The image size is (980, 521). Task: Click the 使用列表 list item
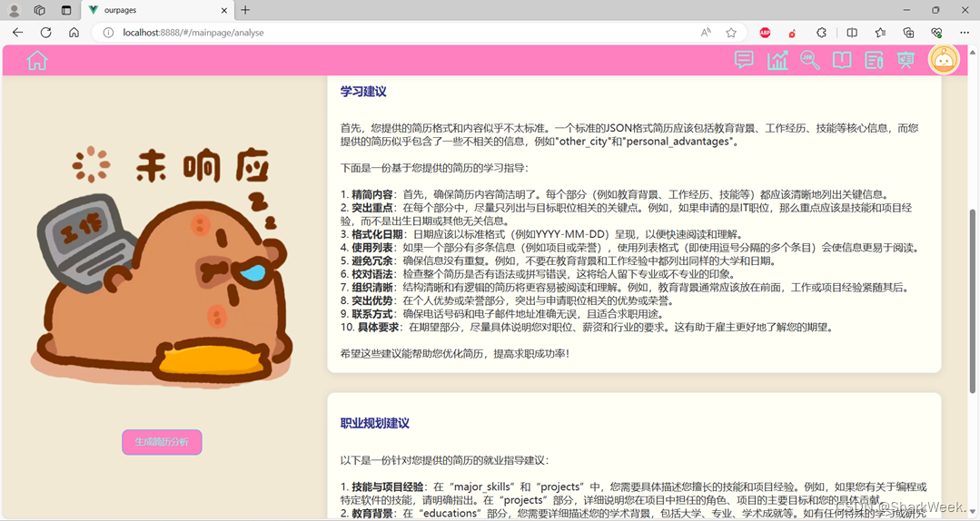pos(630,248)
